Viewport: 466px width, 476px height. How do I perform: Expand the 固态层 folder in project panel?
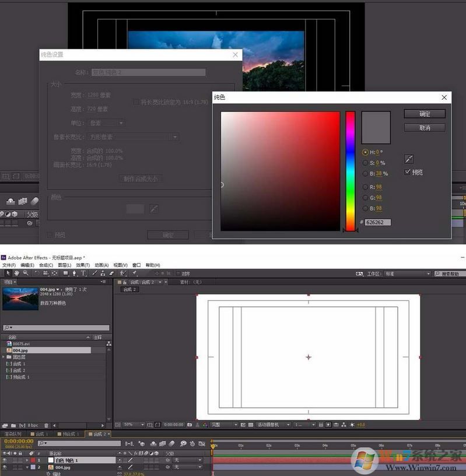(x=3, y=357)
